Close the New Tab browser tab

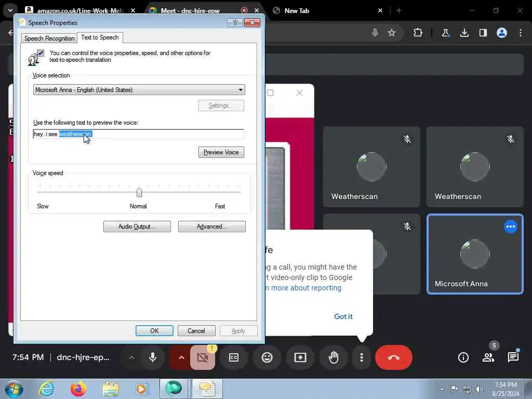tap(380, 10)
